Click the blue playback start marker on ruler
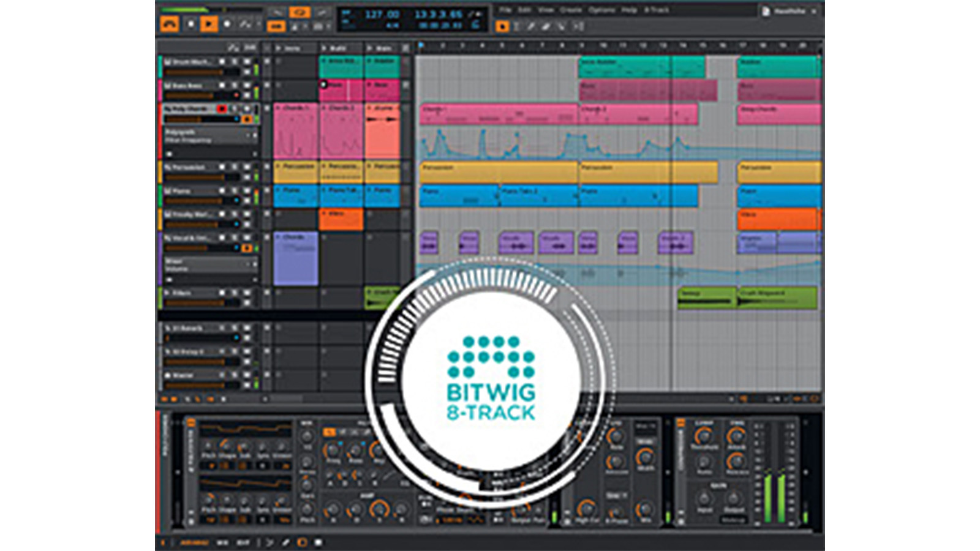The image size is (980, 551). 421,45
